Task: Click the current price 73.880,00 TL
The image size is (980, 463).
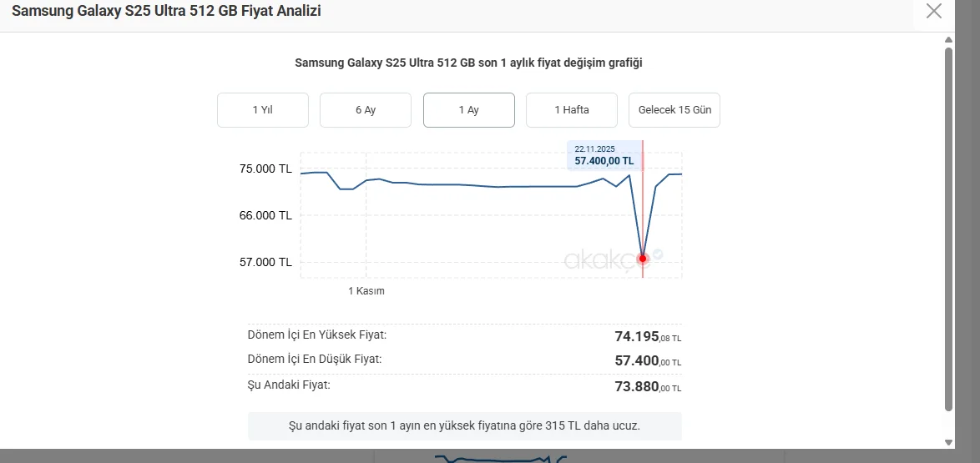Action: tap(648, 386)
